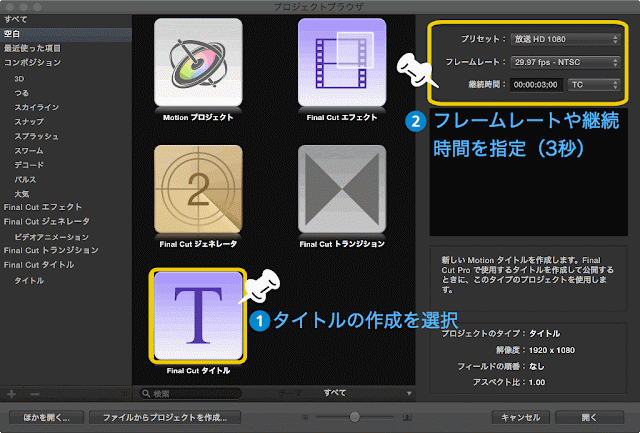Select the Final Cut トランジション icon
Image resolution: width=640 pixels, height=433 pixels.
tap(342, 189)
